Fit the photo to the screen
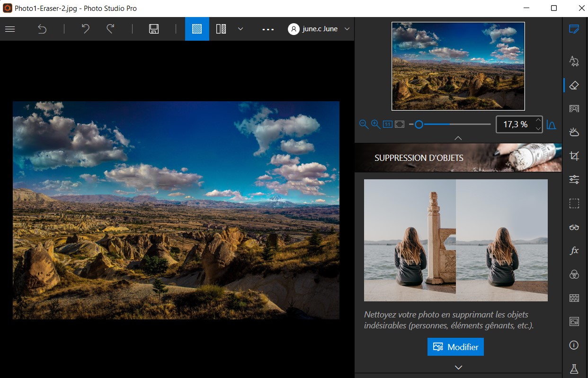 pos(400,124)
